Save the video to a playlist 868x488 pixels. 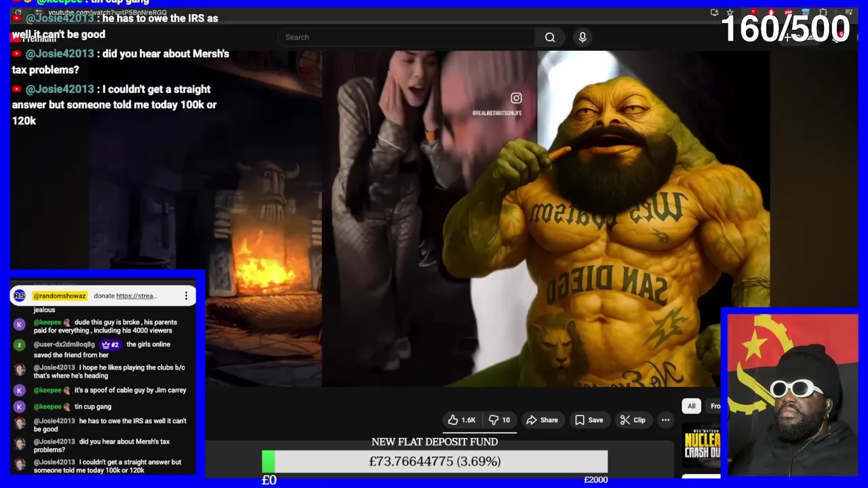coord(589,420)
